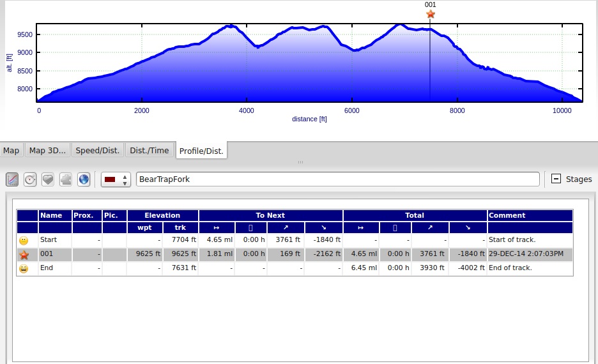This screenshot has height=364, width=598.
Task: Toggle the elevation profile graph icon
Action: click(x=12, y=179)
